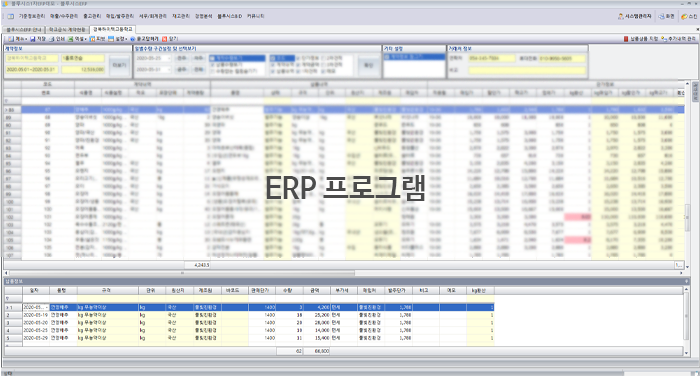700x376 pixels.
Task: Click the red 납품상품 icon on the right toolbar
Action: pos(626,39)
